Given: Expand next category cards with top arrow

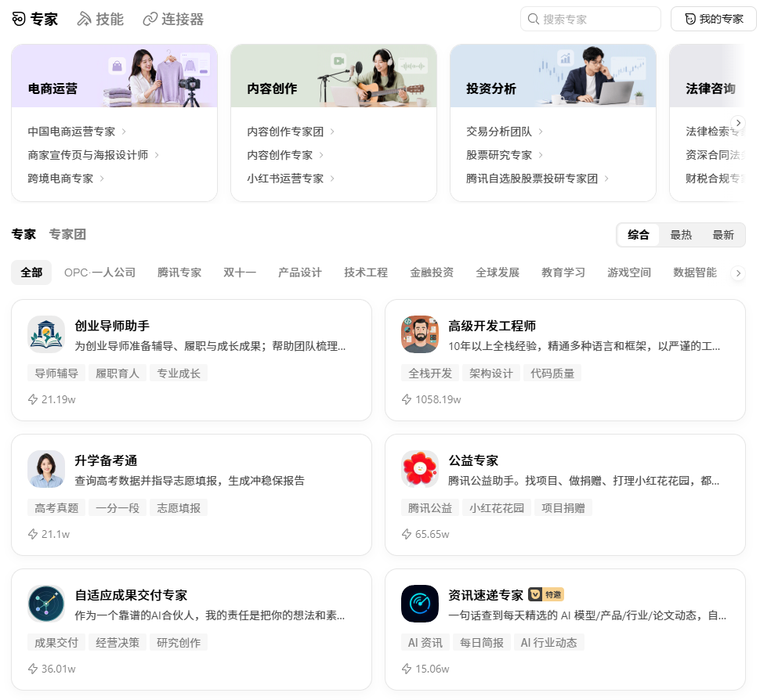Looking at the screenshot, I should click(x=738, y=123).
